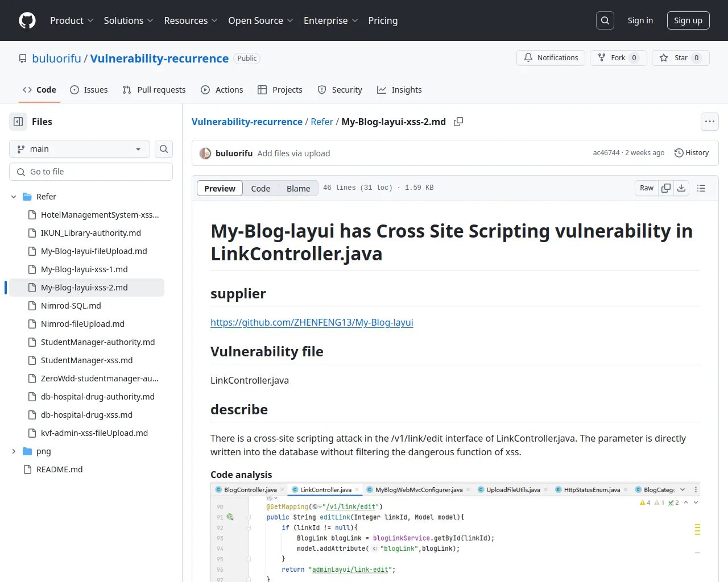Image resolution: width=728 pixels, height=582 pixels.
Task: Switch to the Code repository tab
Action: [x=39, y=90]
